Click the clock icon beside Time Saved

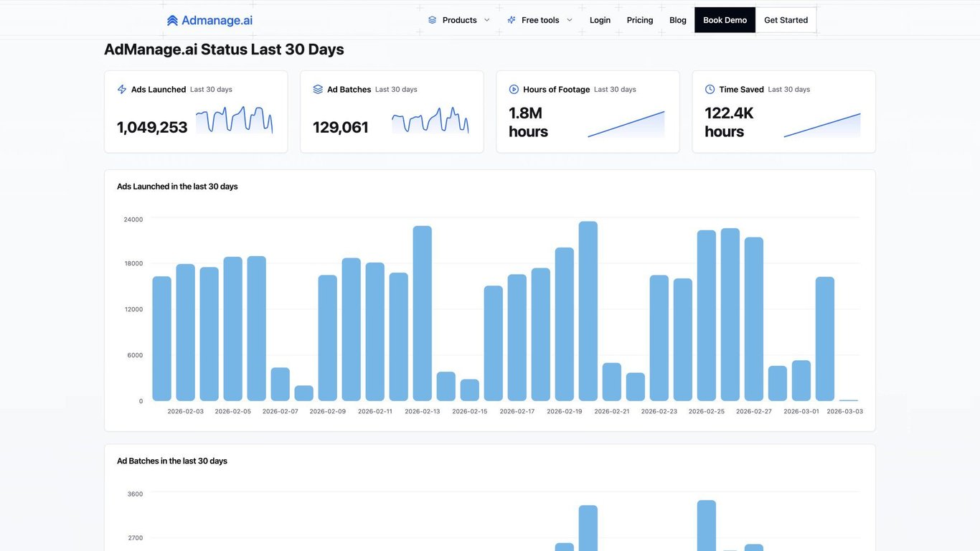710,90
